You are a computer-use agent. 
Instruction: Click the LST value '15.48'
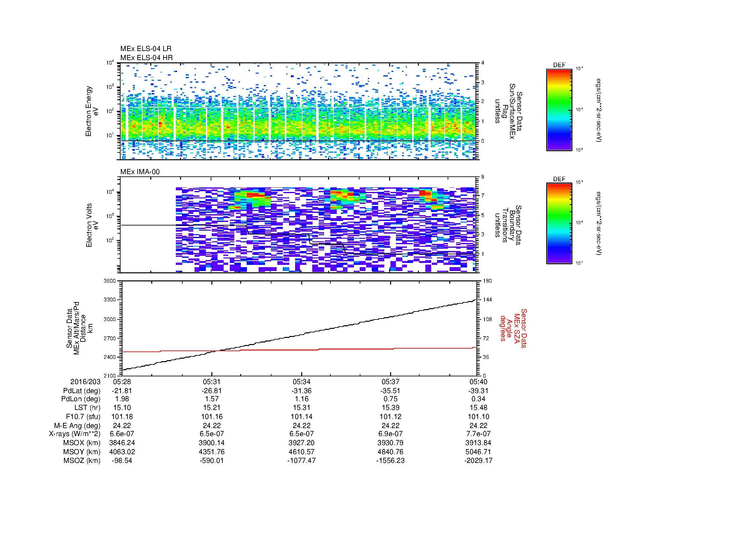point(478,408)
